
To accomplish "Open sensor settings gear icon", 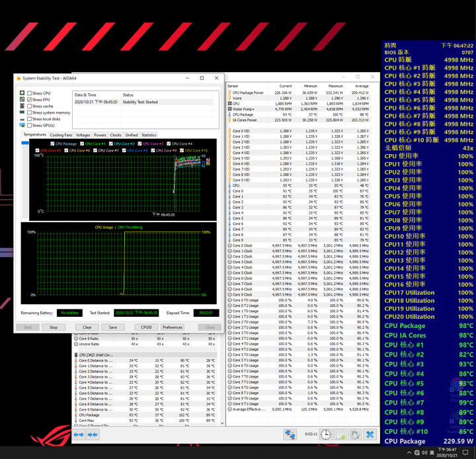I will tap(355, 435).
